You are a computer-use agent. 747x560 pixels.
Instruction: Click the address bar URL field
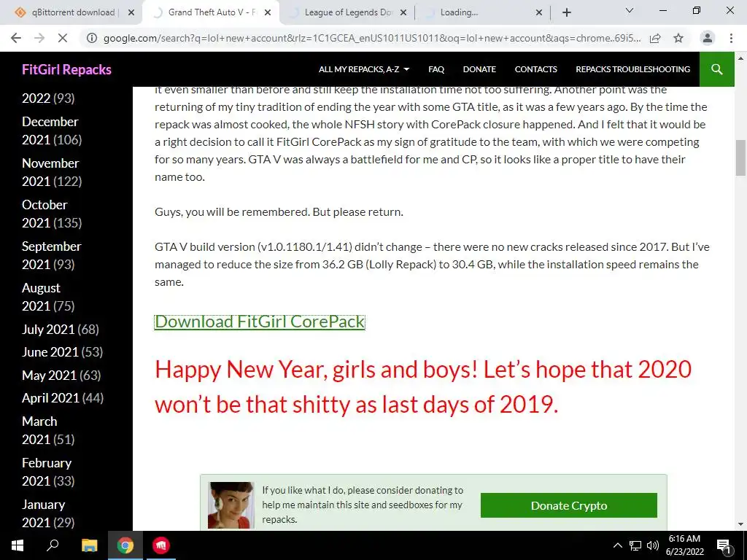click(x=371, y=38)
